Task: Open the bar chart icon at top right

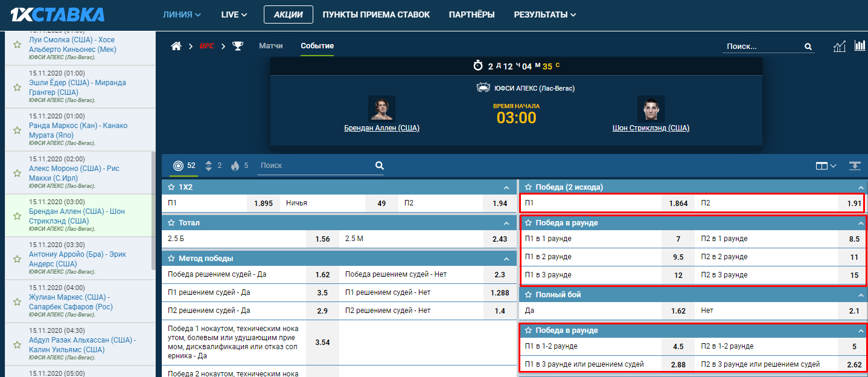Action: pyautogui.click(x=860, y=46)
